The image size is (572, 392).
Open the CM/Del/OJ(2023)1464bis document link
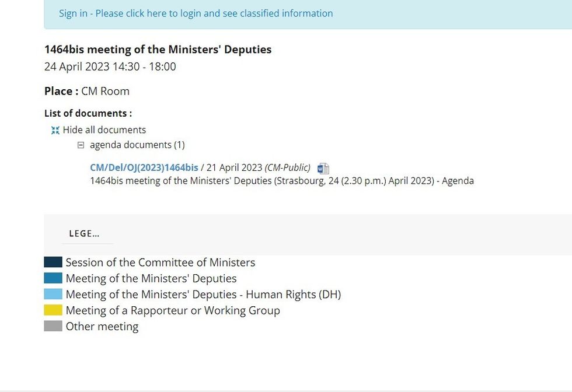pyautogui.click(x=144, y=167)
